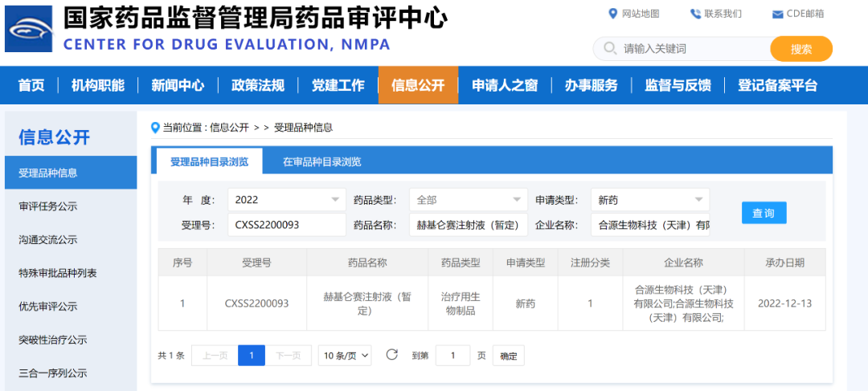Open 办事服务 menu
The height and width of the screenshot is (391, 868).
tap(592, 85)
